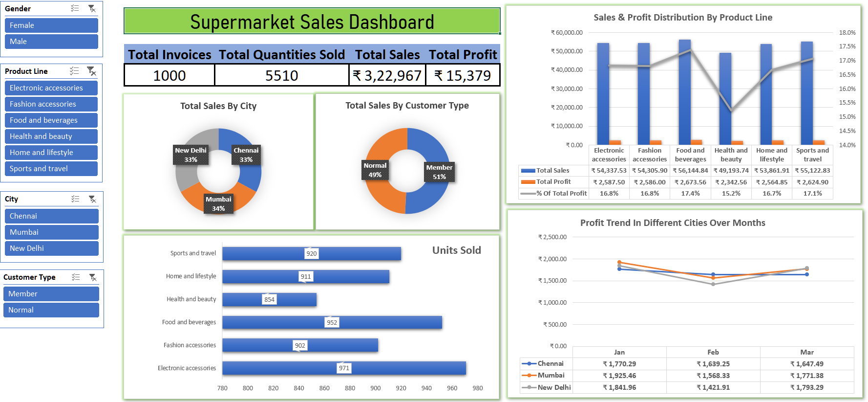Select the Fashion accessories bar labeled 902
The height and width of the screenshot is (402, 868).
point(300,345)
